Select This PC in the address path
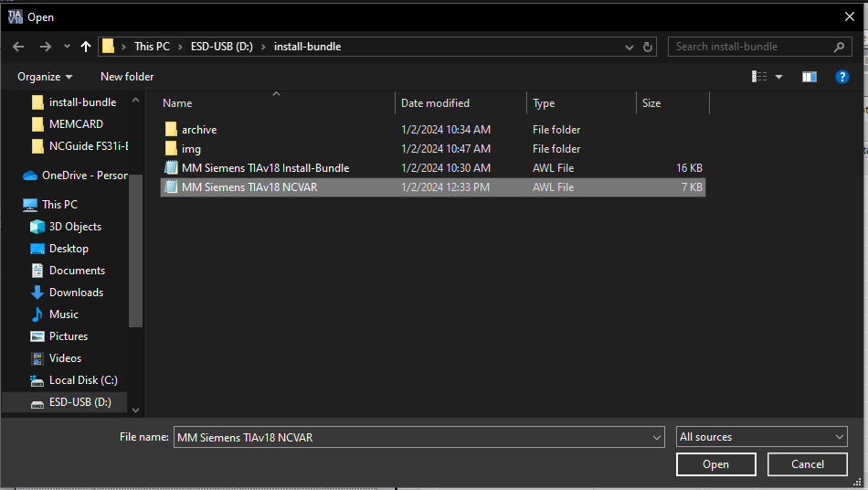Screen dimensions: 868x490 152,47
